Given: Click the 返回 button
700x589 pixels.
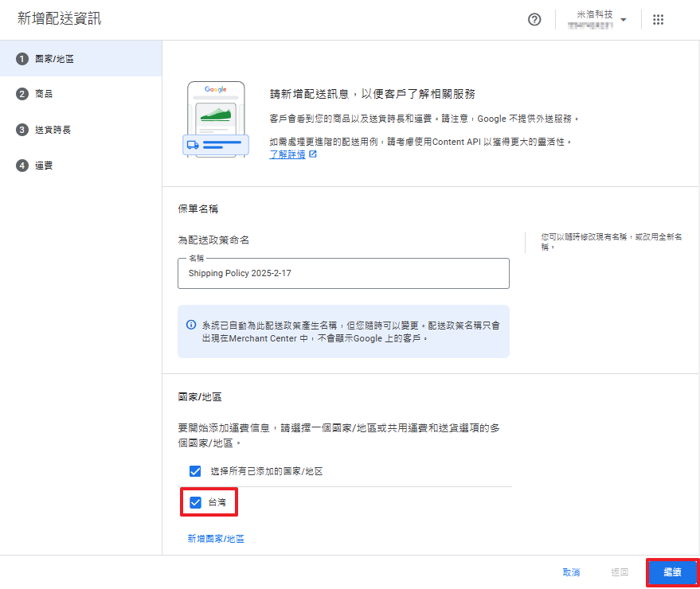Looking at the screenshot, I should click(x=620, y=572).
